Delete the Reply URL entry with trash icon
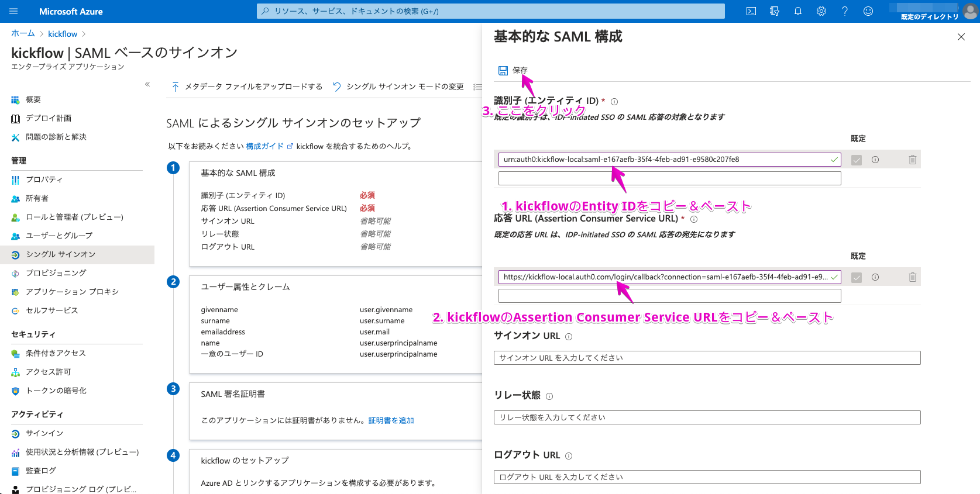Screen dimensions: 980x494 [913, 277]
